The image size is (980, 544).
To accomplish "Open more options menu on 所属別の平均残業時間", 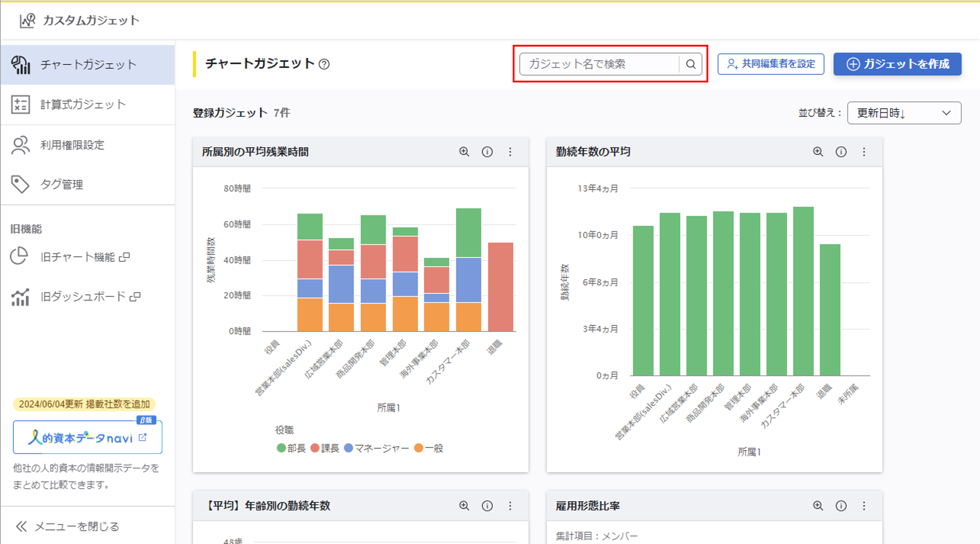I will click(x=510, y=152).
